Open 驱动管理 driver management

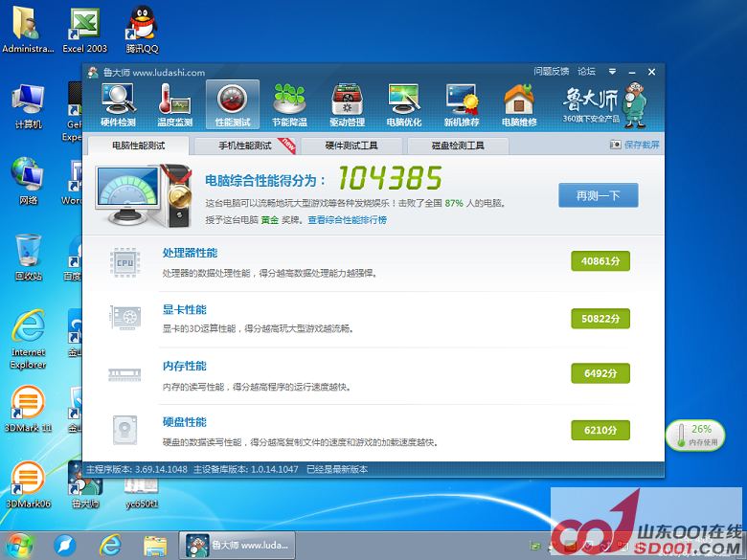[347, 104]
